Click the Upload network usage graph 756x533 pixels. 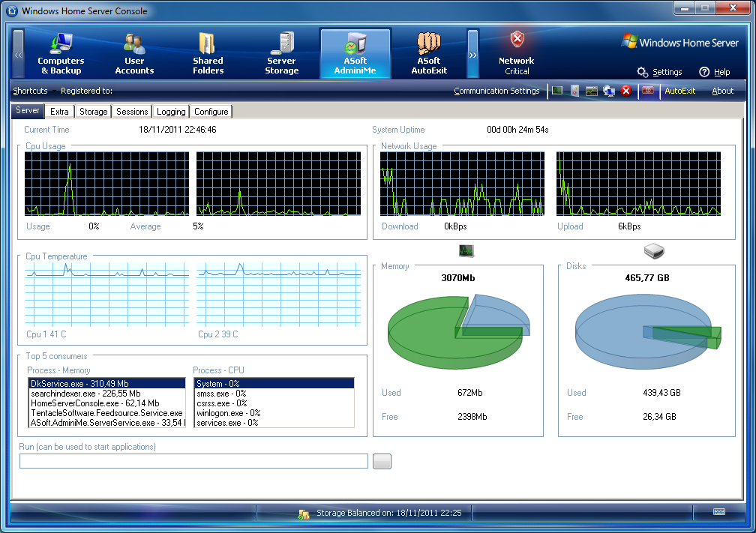coord(638,184)
